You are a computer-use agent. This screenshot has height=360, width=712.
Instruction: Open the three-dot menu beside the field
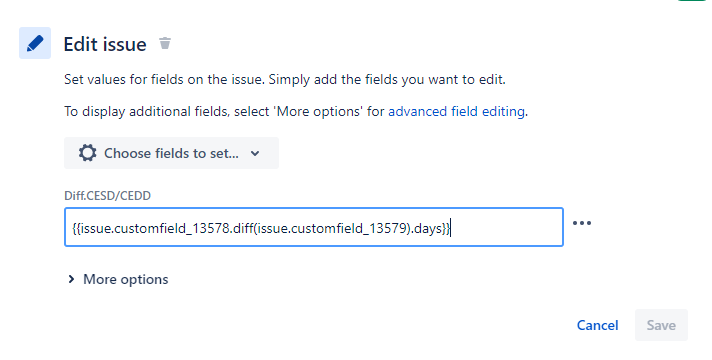pos(582,223)
